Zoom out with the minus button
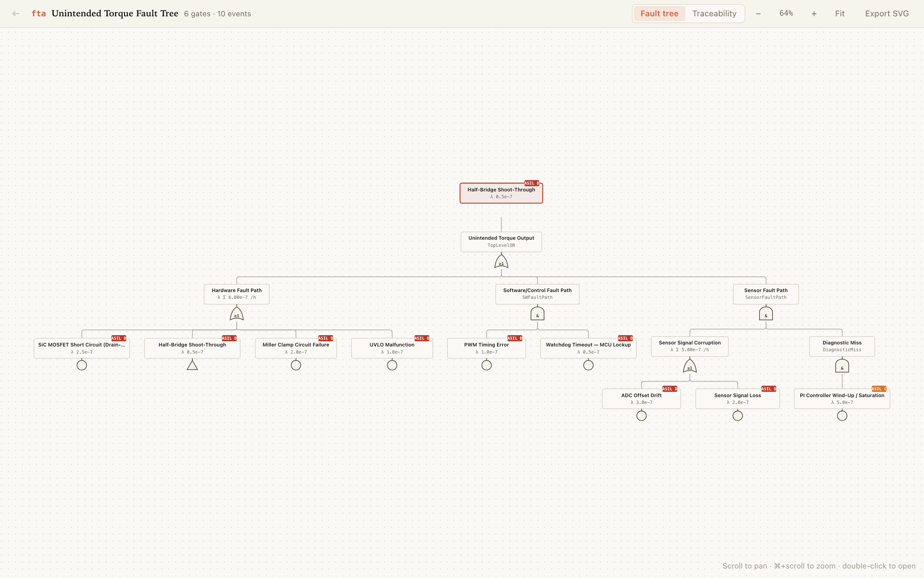924x578 pixels. (x=758, y=14)
